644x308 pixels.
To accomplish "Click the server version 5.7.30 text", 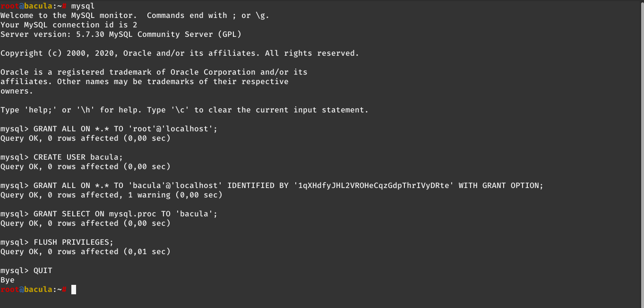I will (90, 34).
